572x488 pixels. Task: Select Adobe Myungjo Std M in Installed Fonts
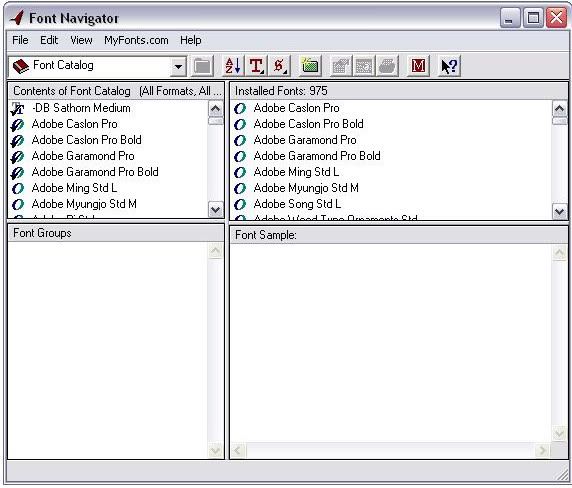[306, 188]
